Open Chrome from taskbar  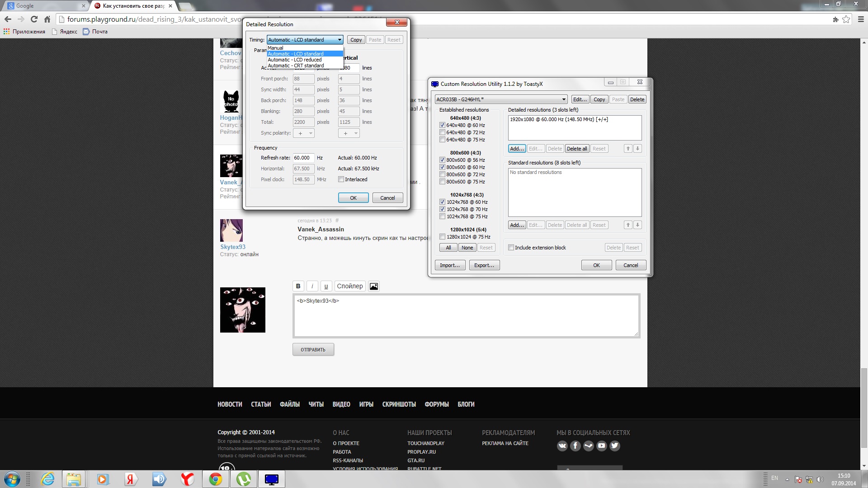[215, 479]
